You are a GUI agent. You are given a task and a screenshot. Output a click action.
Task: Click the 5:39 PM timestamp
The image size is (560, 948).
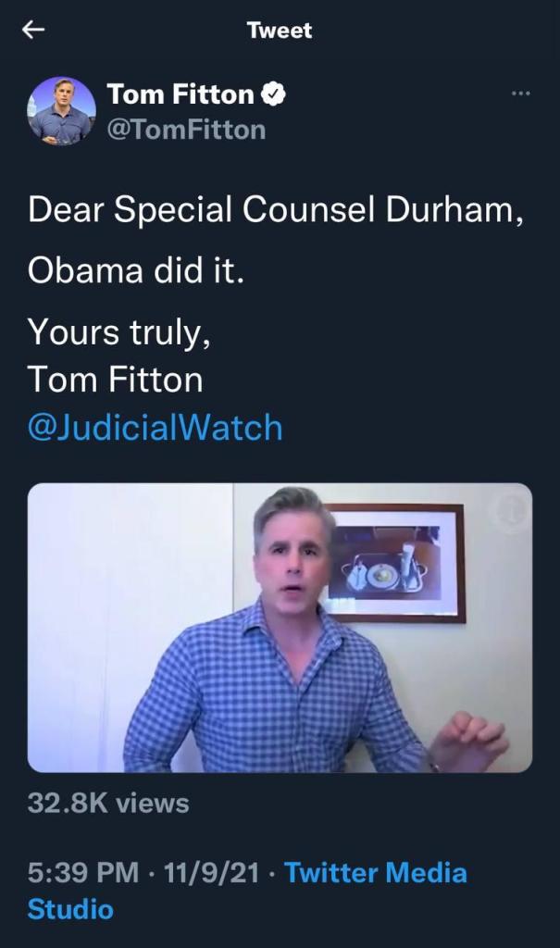tap(83, 872)
